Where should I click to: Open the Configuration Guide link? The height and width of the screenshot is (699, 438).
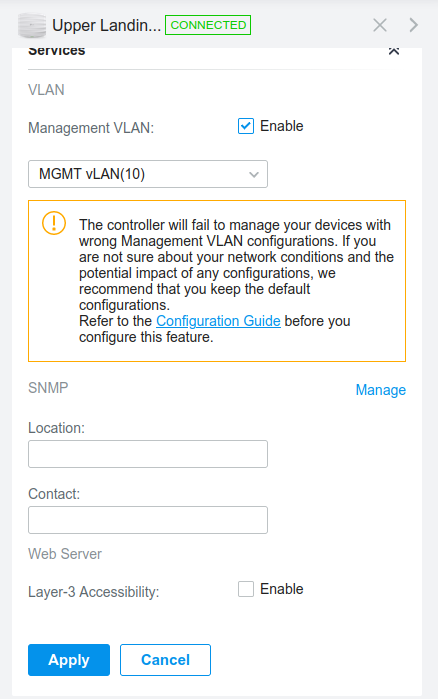(x=218, y=321)
